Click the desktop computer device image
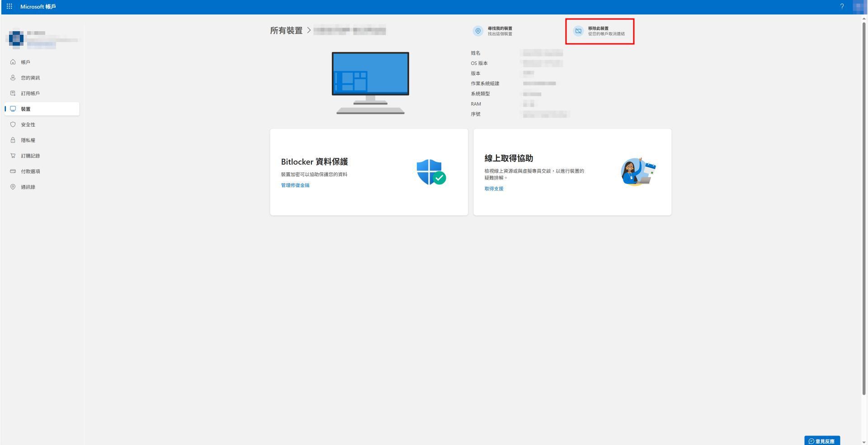This screenshot has width=868, height=445. (370, 83)
